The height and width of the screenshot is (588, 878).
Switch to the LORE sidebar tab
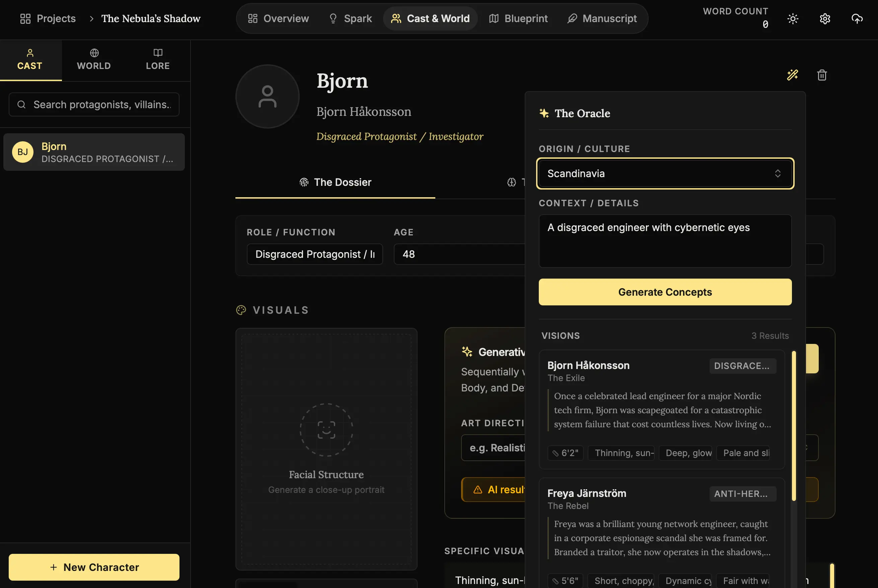tap(157, 60)
